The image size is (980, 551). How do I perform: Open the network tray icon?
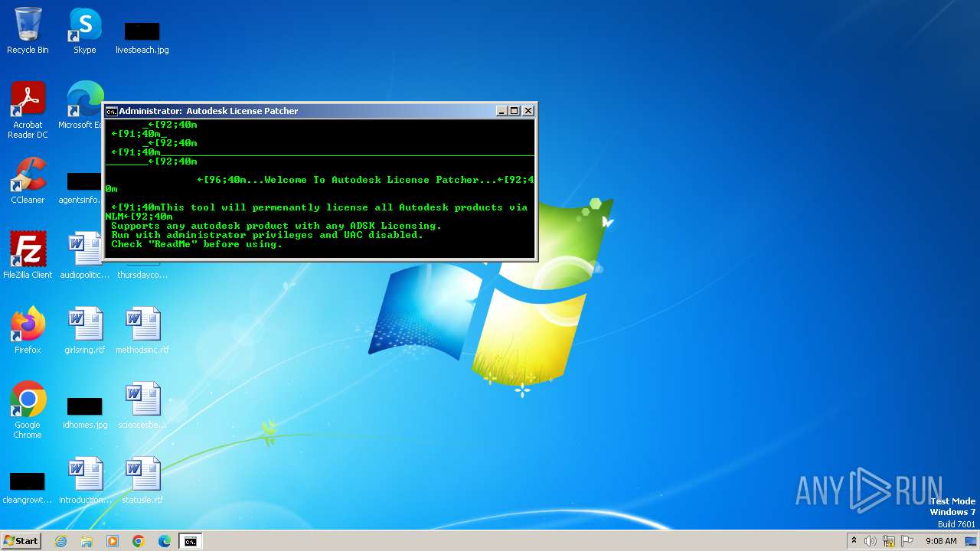[889, 541]
